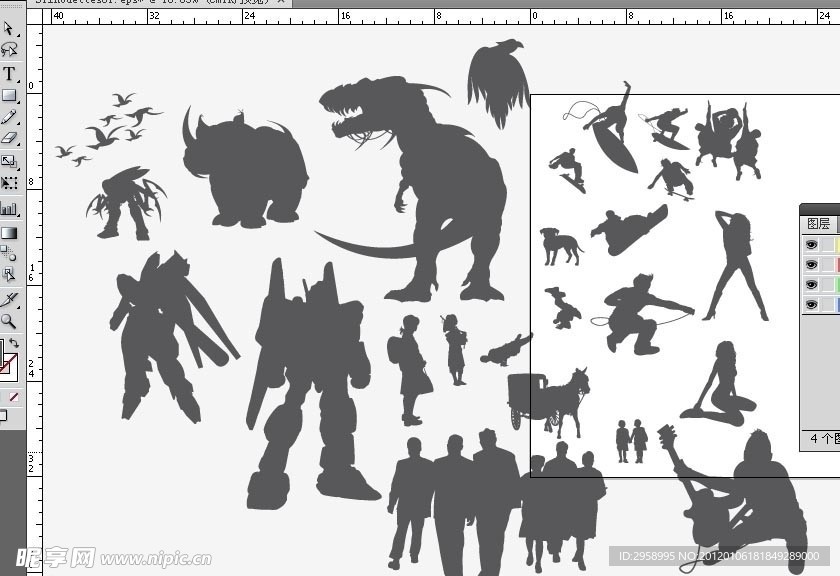Select the Direct Selection arrow tool
The width and height of the screenshot is (840, 576).
point(9,28)
